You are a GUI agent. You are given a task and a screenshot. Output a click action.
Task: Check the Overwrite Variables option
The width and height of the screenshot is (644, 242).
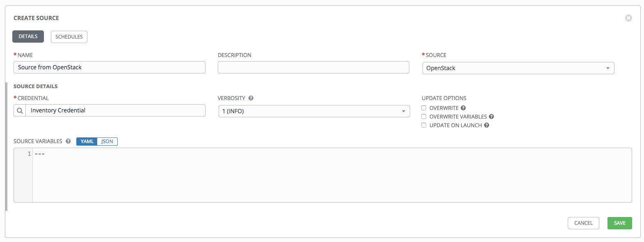point(424,116)
